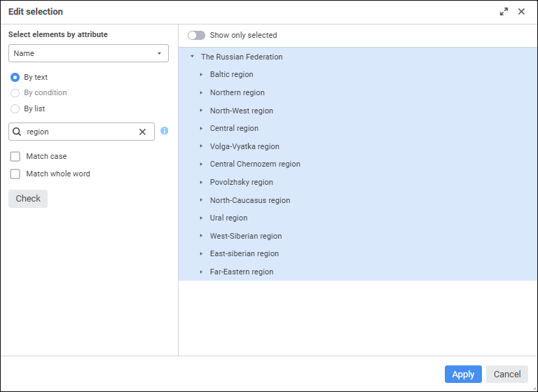The width and height of the screenshot is (538, 392).
Task: Select the By list radio option
Action: [x=15, y=109]
